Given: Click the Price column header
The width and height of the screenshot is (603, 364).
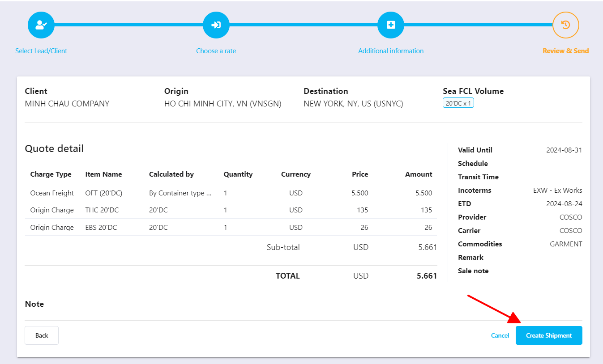Looking at the screenshot, I should pos(360,174).
